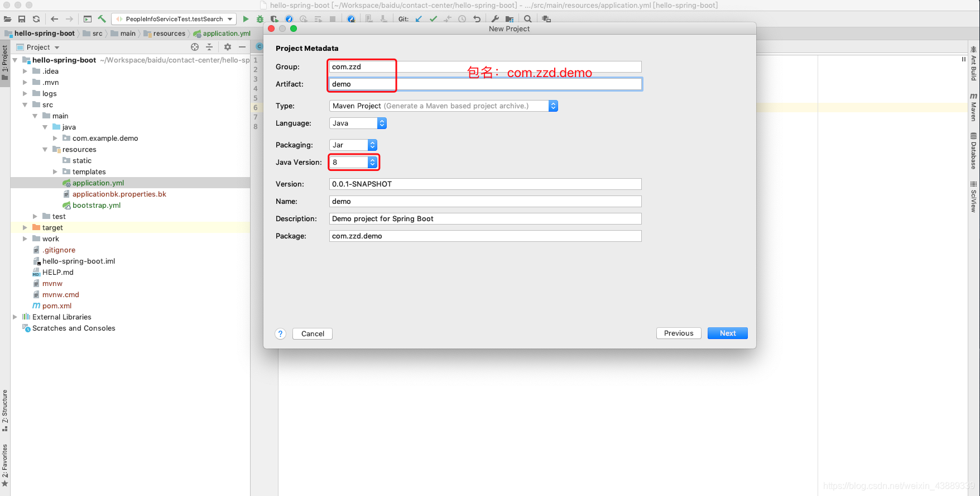The image size is (980, 496).
Task: Open Project Structure toolbar icon
Action: (510, 19)
